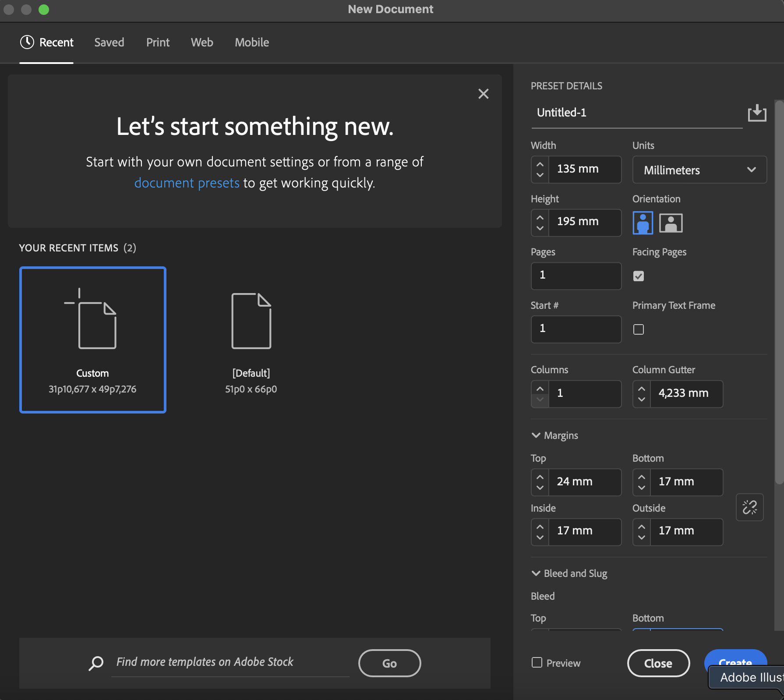Screen dimensions: 784x700
Task: Increase Inside margin value
Action: [x=540, y=527]
